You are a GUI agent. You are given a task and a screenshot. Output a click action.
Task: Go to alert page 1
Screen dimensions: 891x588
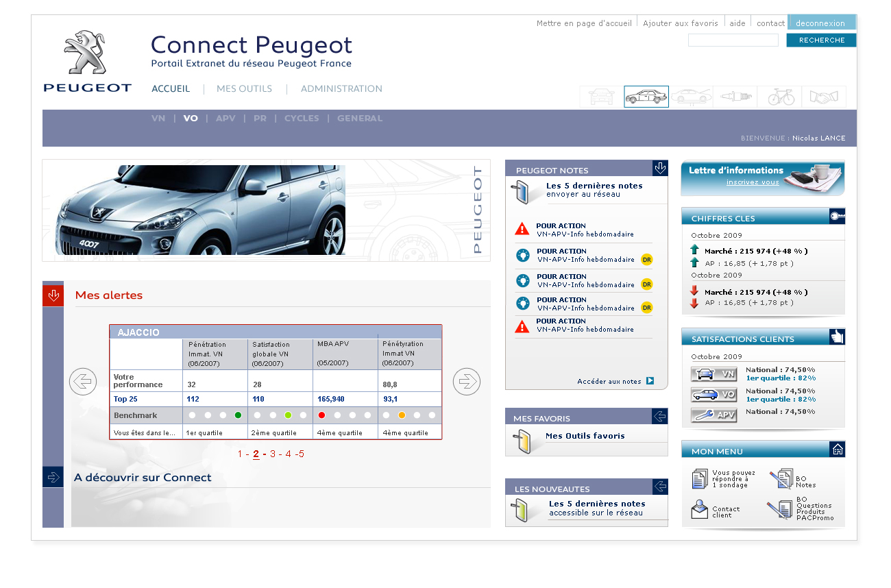[240, 454]
